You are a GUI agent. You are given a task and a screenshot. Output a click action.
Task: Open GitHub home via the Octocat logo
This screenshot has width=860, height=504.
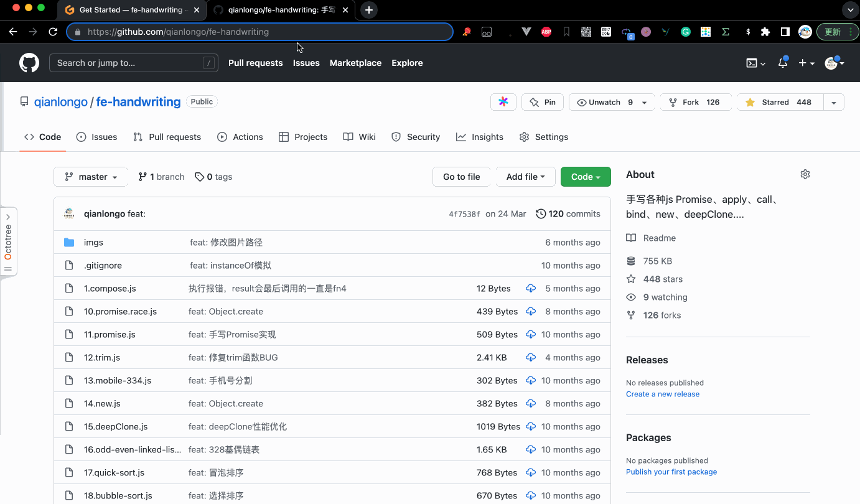(x=29, y=62)
